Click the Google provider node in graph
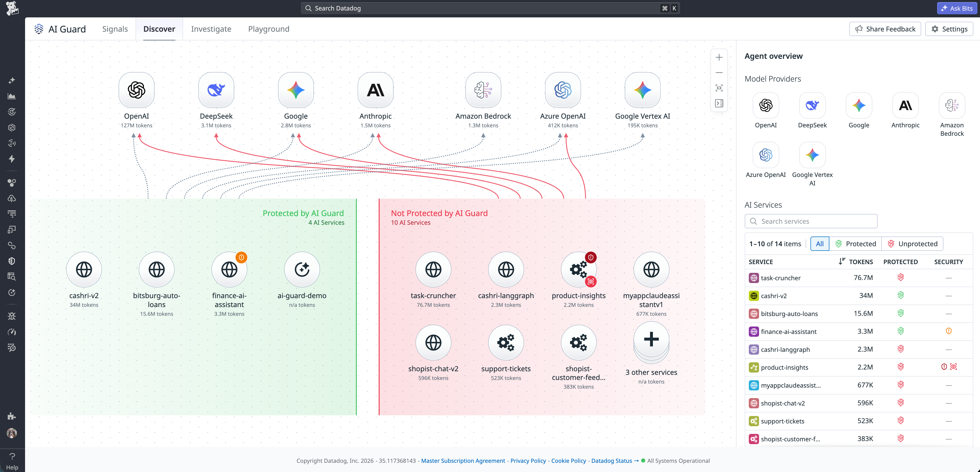980x472 pixels. (x=296, y=90)
